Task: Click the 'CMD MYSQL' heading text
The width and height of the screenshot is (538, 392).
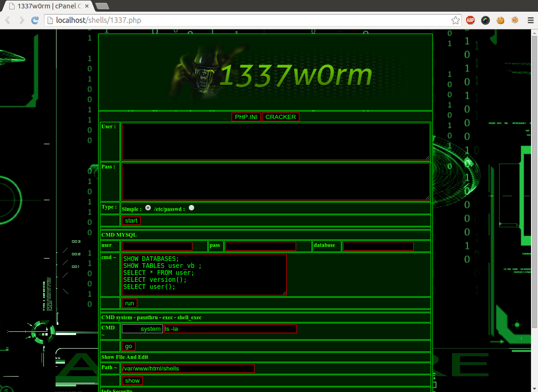Action: (x=119, y=235)
